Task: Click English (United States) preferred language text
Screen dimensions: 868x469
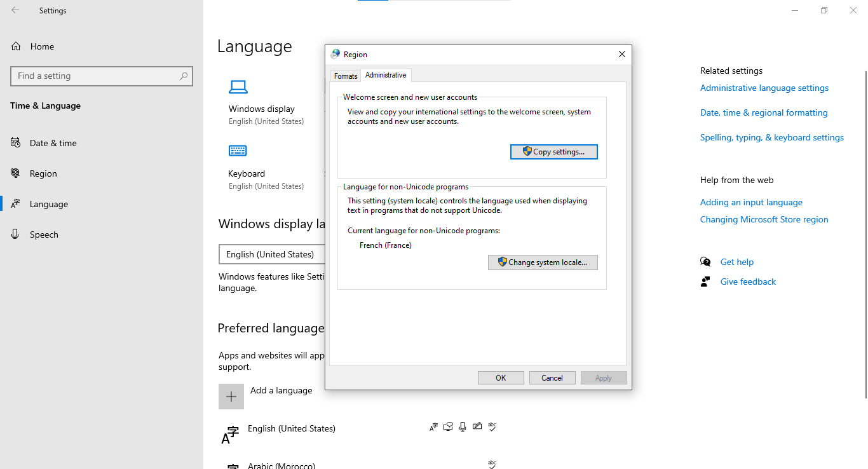Action: coord(292,428)
